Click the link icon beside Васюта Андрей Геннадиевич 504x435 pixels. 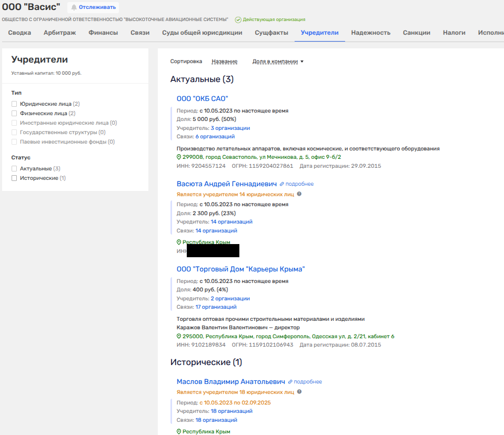point(282,184)
